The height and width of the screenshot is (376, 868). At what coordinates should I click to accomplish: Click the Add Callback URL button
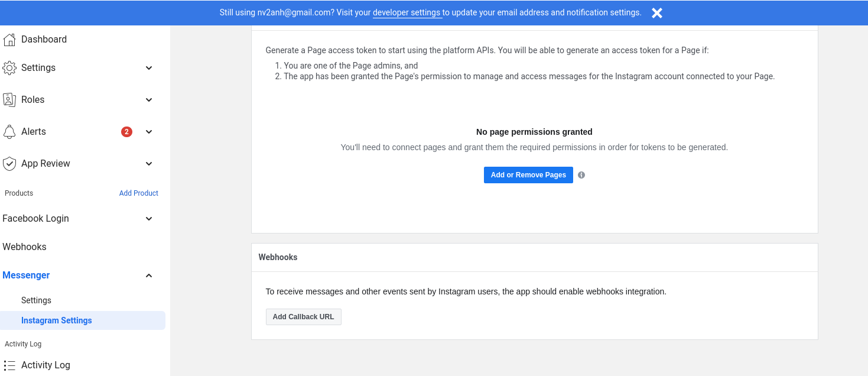point(303,317)
